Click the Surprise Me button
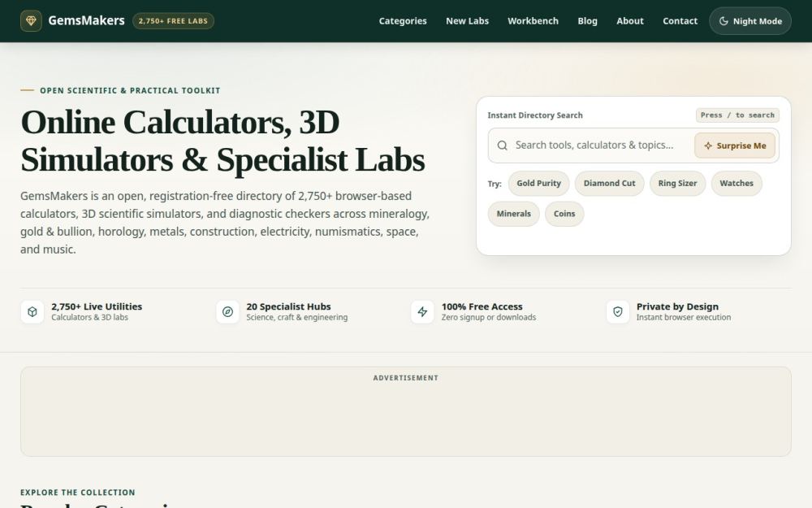812x508 pixels. [735, 145]
